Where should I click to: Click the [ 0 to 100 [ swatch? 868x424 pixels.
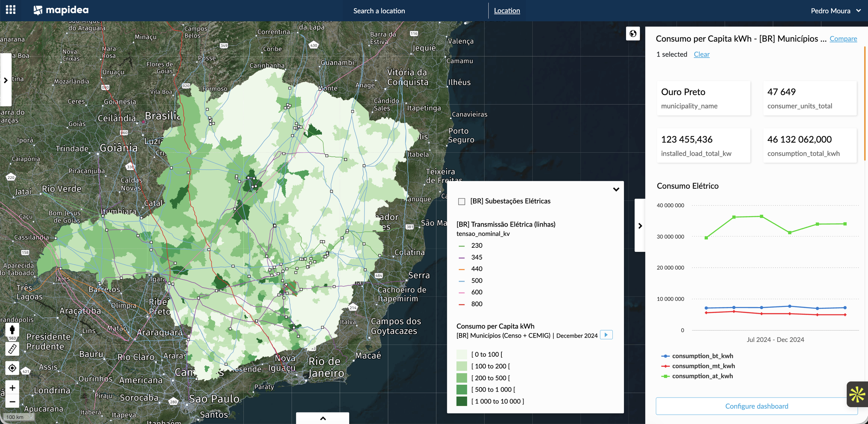tap(461, 355)
